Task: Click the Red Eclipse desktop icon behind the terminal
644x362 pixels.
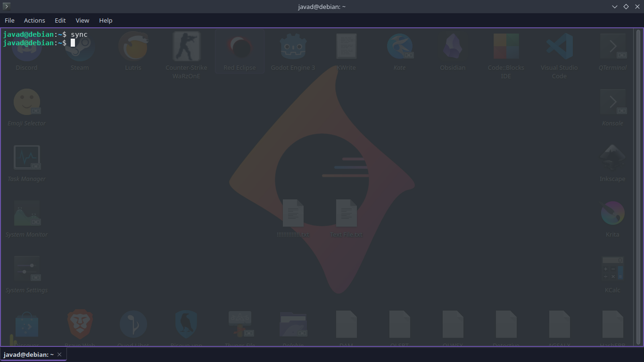Action: point(239,46)
